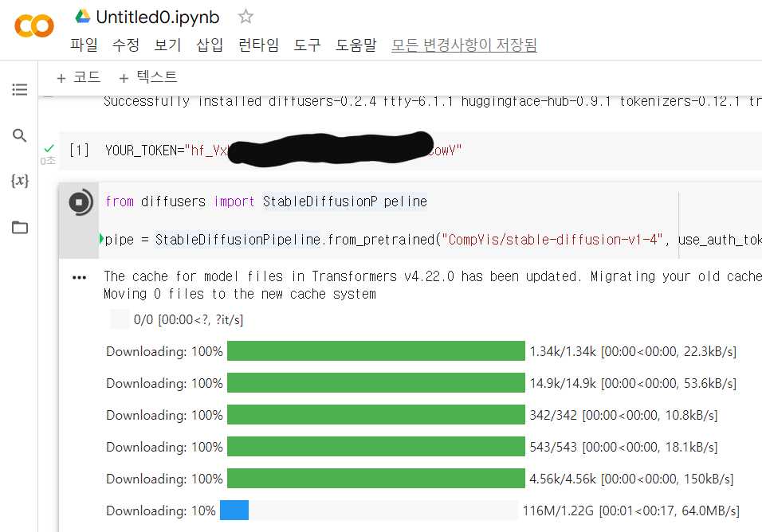Screen dimensions: 762x532
Task: Click the Colab CO logo
Action: (34, 25)
